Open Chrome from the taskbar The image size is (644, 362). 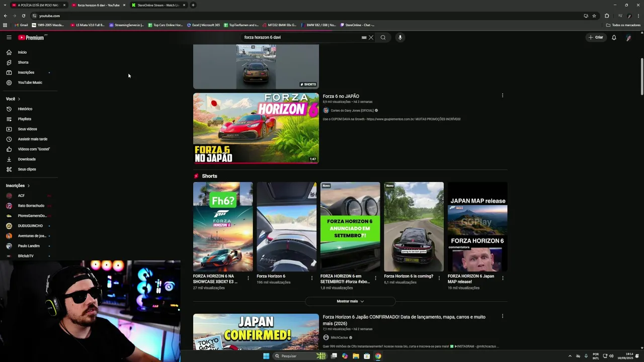(378, 356)
